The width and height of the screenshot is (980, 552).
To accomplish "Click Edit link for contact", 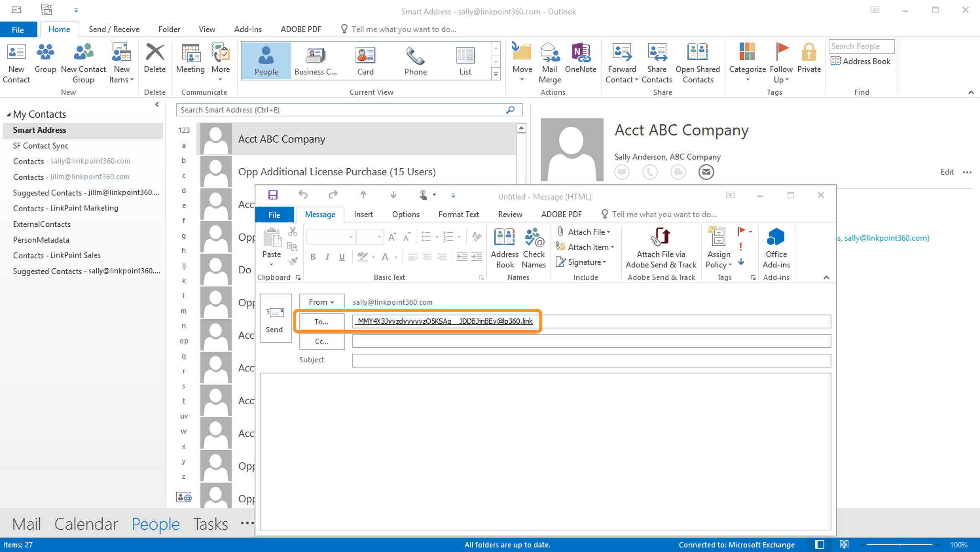I will [947, 172].
